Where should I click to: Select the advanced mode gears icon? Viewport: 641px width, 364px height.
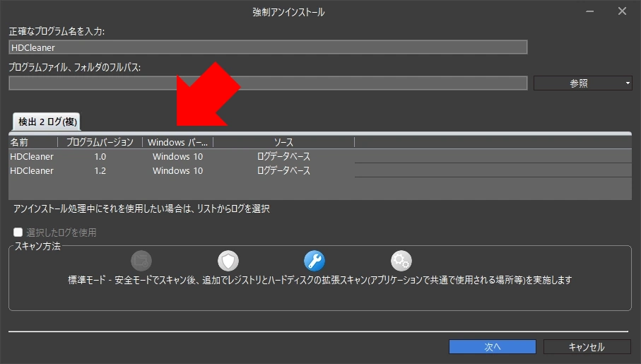[401, 261]
